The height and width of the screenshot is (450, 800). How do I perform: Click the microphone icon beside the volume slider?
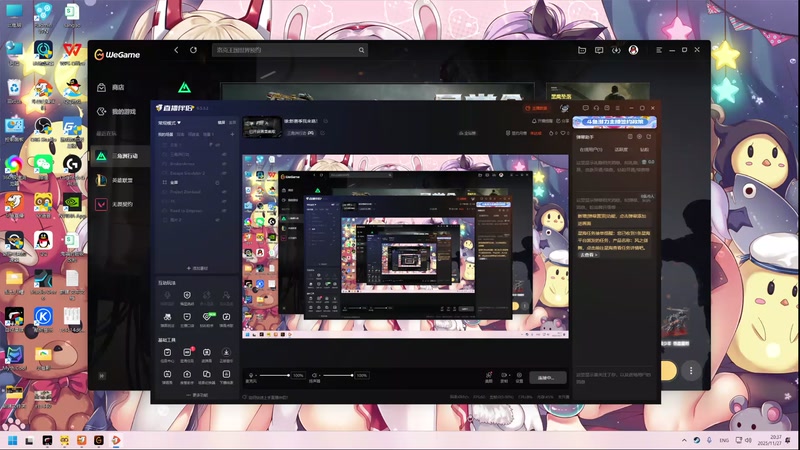pos(251,376)
